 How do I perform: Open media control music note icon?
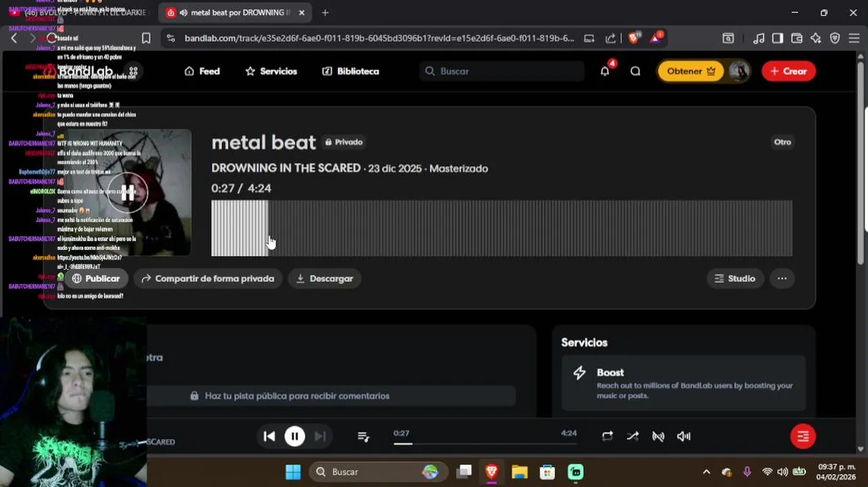pos(758,39)
